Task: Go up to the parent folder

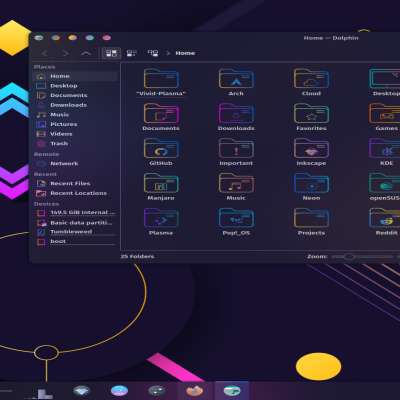Action: (86, 53)
